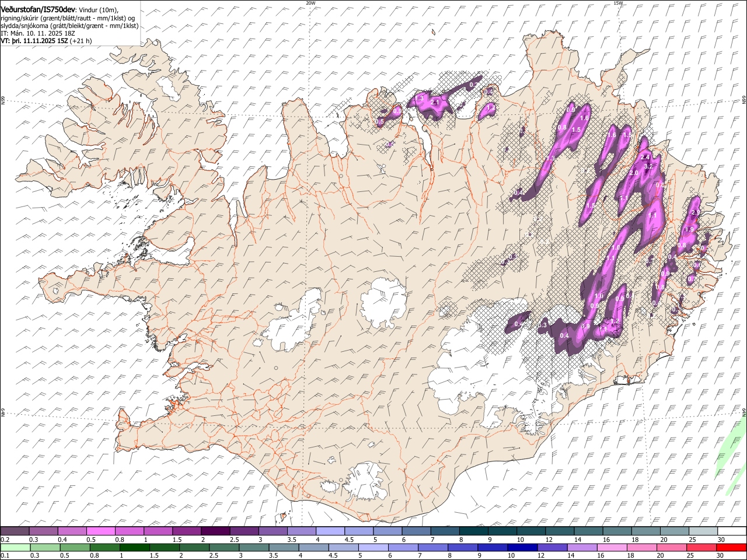
Task: Click the bottom-row swatch between 6 and 7
Action: click(x=403, y=547)
